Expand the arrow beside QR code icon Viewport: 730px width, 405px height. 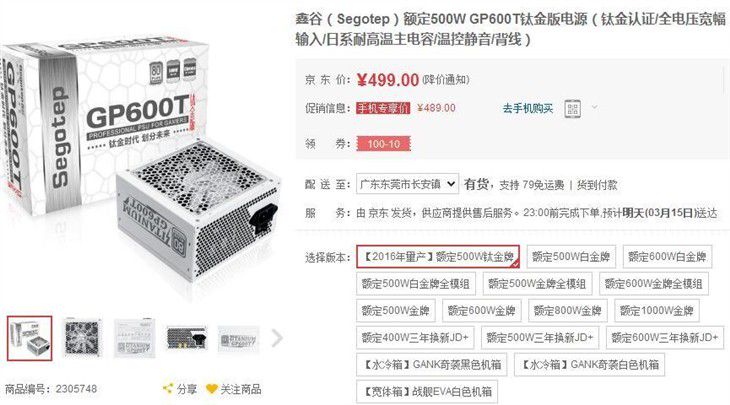click(x=594, y=108)
